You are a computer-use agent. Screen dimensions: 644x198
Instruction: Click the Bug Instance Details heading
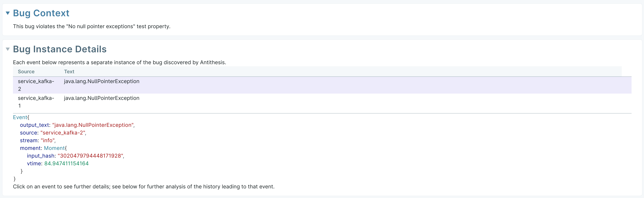pos(60,49)
